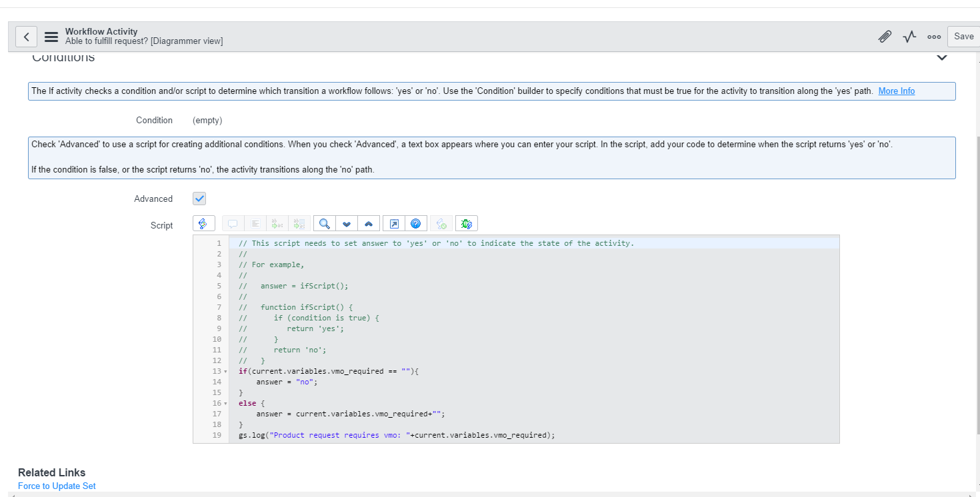Click the gs.log line in the script
Screen dimensions: 980x497
(x=397, y=435)
